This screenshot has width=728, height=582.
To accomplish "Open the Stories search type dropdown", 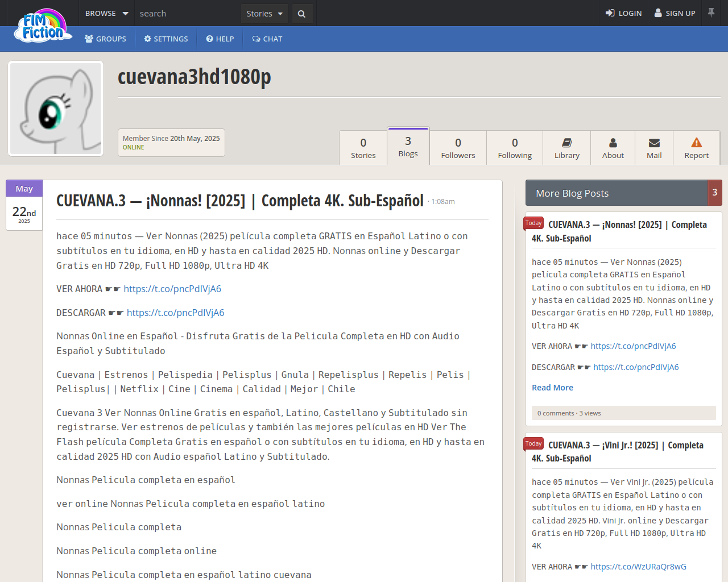I will click(x=264, y=13).
